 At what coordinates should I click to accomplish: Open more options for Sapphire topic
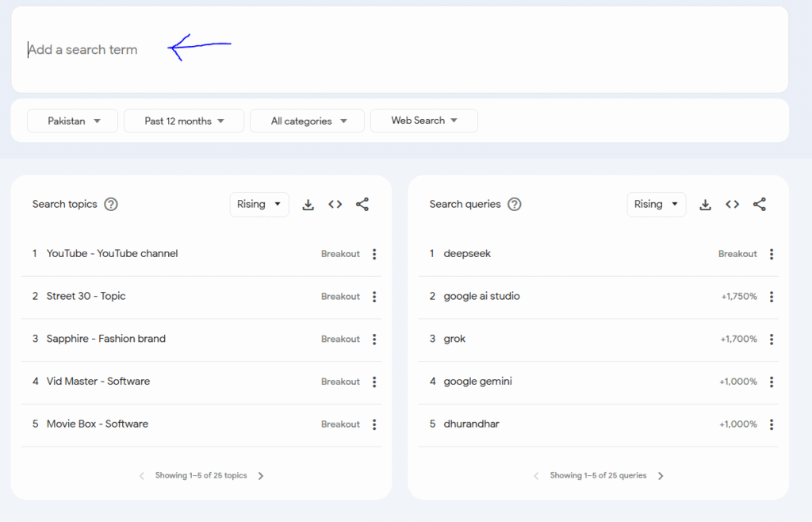click(x=374, y=339)
